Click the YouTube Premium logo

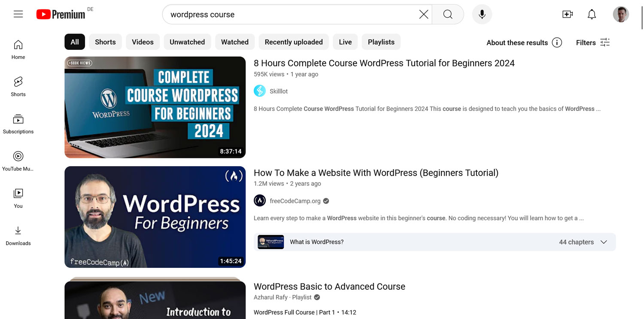click(61, 15)
